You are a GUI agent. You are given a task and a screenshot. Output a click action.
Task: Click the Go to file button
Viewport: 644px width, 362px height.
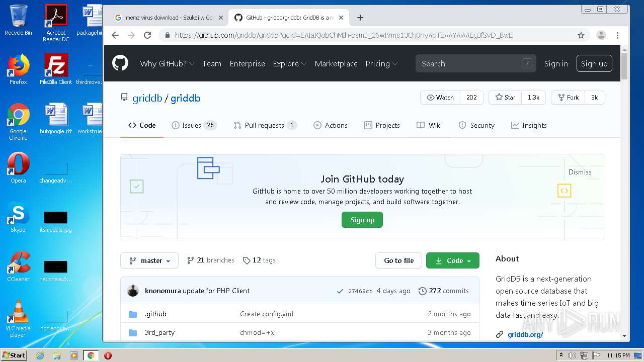click(x=398, y=260)
